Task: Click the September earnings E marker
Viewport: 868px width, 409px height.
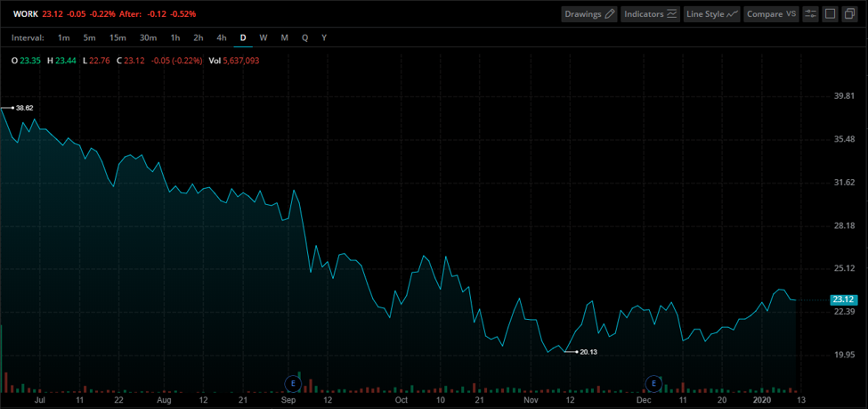Action: (292, 383)
